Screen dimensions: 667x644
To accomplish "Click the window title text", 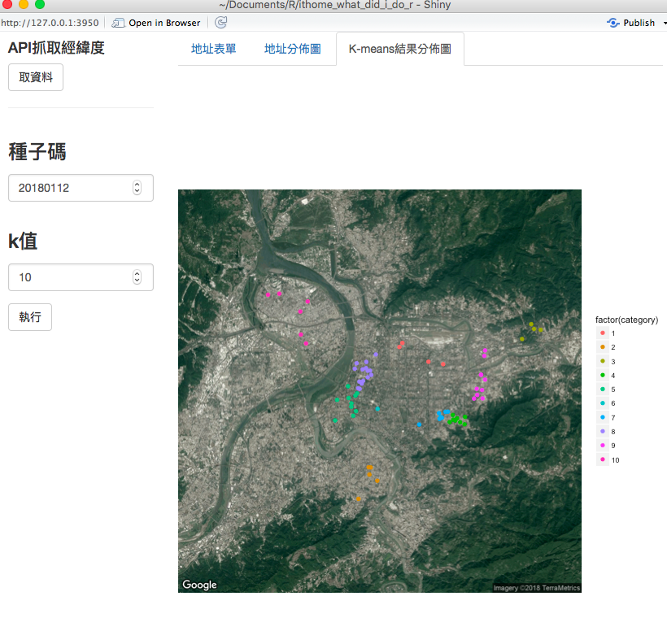I will (x=334, y=5).
